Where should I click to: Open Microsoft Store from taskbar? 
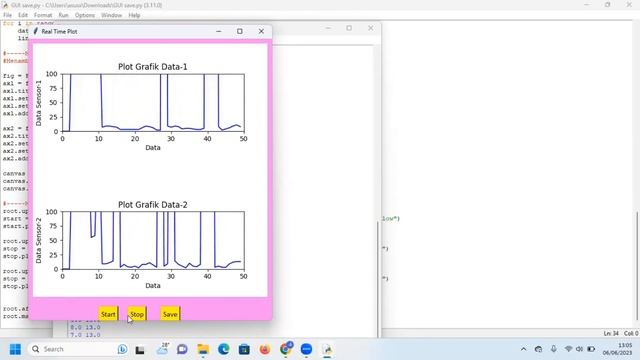(x=244, y=349)
